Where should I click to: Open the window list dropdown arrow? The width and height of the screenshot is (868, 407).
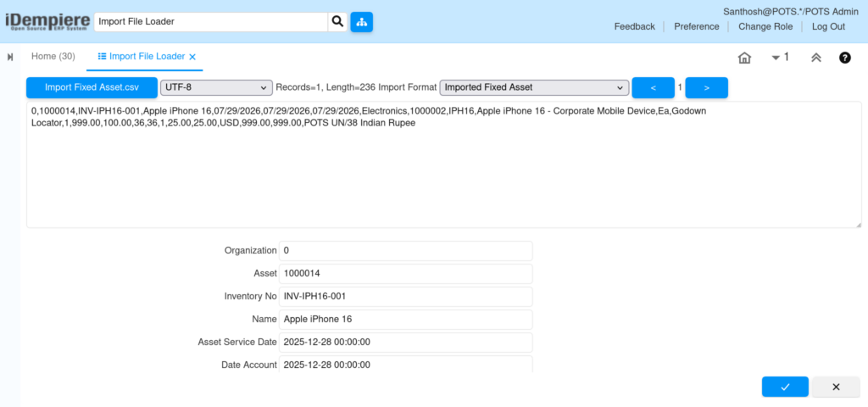pos(776,57)
